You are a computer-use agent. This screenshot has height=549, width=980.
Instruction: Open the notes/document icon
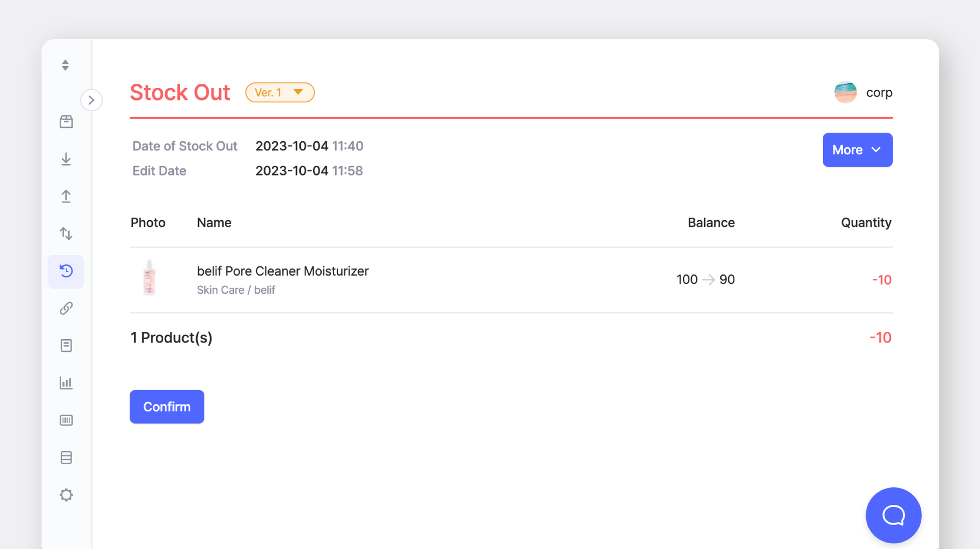(65, 346)
